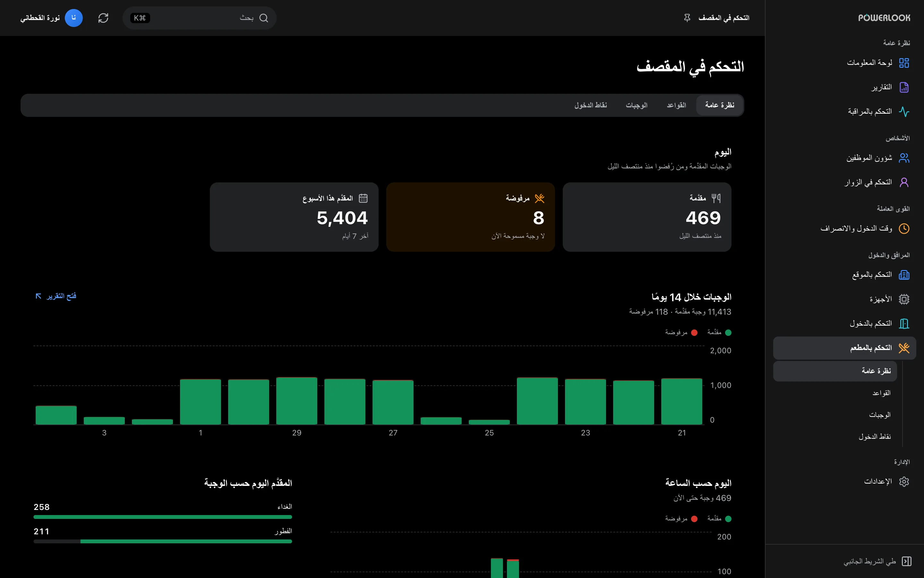Toggle مرفوضة legend in hourly chart
The height and width of the screenshot is (578, 924).
click(681, 519)
